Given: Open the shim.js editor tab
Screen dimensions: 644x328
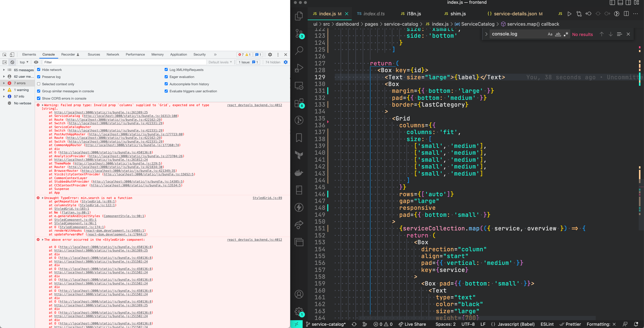Looking at the screenshot, I should pyautogui.click(x=458, y=14).
